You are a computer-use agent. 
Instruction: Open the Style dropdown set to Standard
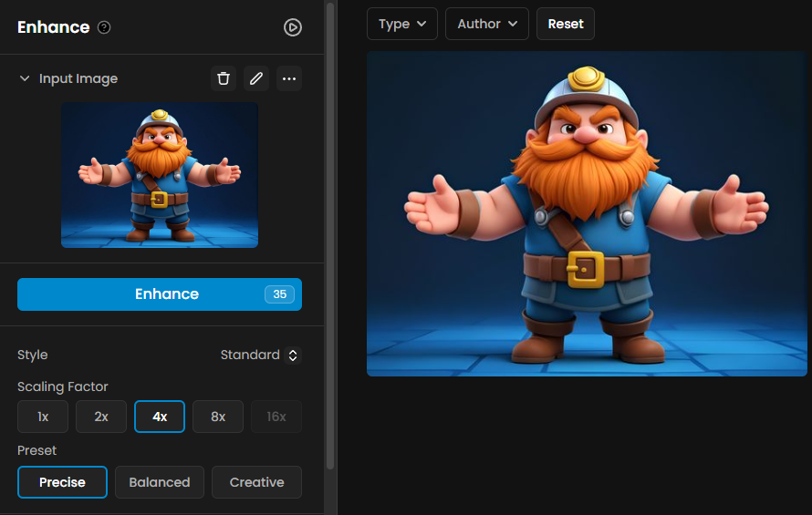pos(260,355)
